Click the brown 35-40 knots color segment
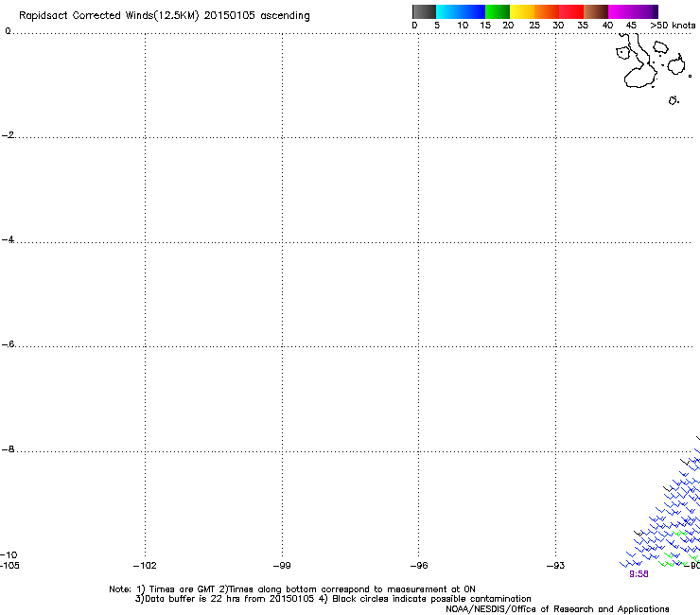 (596, 11)
